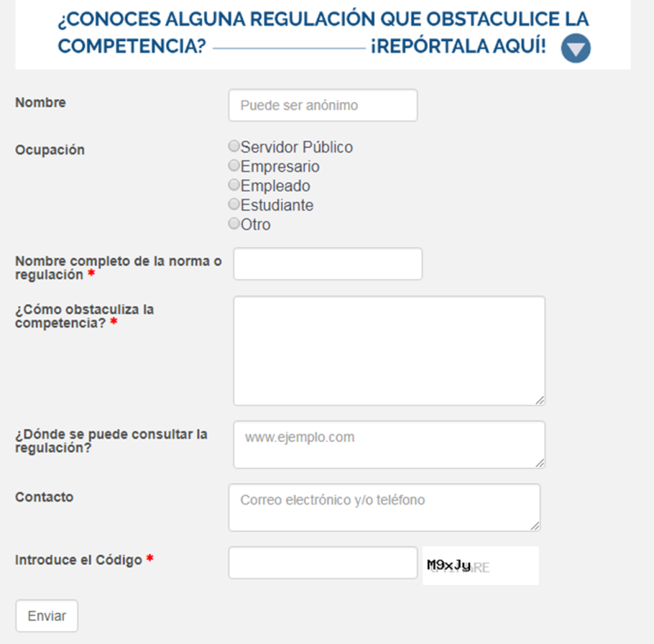654x644 pixels.
Task: Click the blue down-arrow circle icon
Action: click(x=576, y=48)
